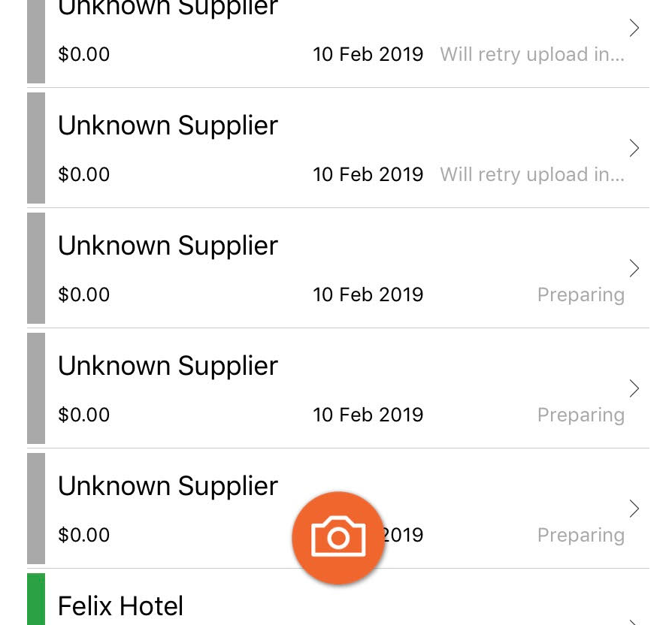Open chevron of first retry upload receipt
This screenshot has height=625, width=672.
(x=634, y=28)
